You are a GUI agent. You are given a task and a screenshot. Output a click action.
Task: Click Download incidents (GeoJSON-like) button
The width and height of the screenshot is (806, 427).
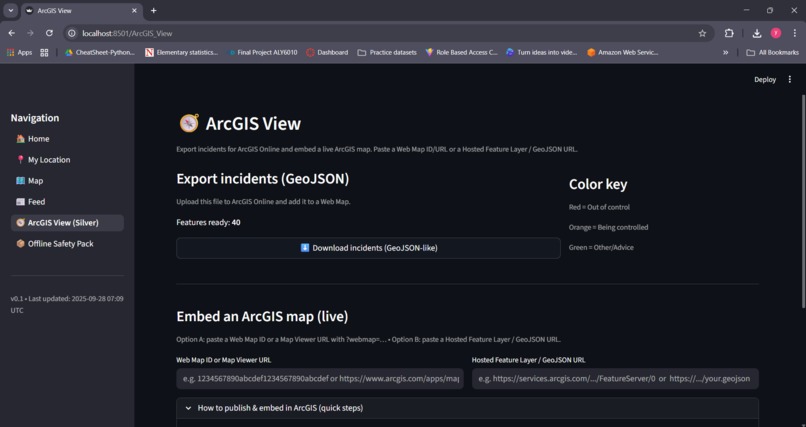click(368, 248)
